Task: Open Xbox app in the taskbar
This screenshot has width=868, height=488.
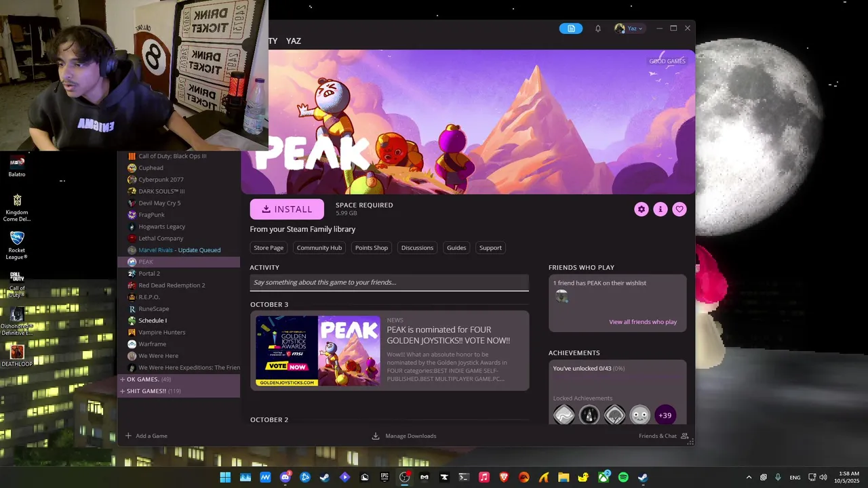Action: [x=604, y=477]
